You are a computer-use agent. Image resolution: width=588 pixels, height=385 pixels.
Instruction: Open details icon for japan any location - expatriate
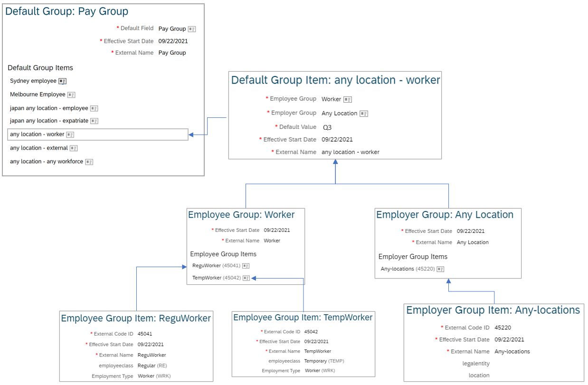tap(95, 121)
